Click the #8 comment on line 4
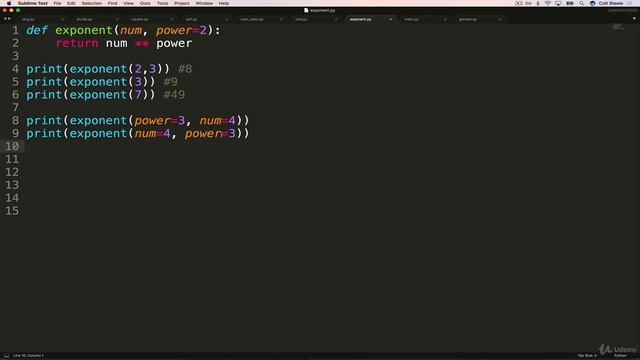Screen dimensions: 640x360 [x=185, y=69]
